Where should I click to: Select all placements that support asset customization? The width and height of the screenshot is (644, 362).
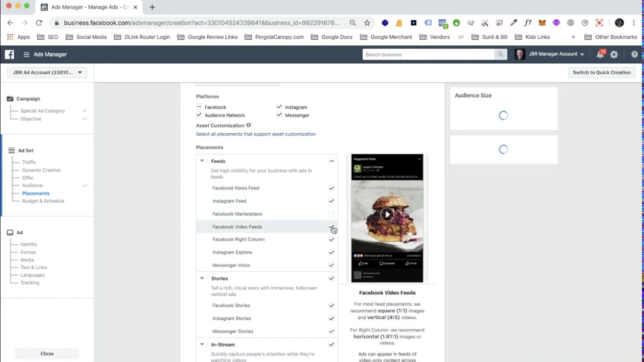256,134
